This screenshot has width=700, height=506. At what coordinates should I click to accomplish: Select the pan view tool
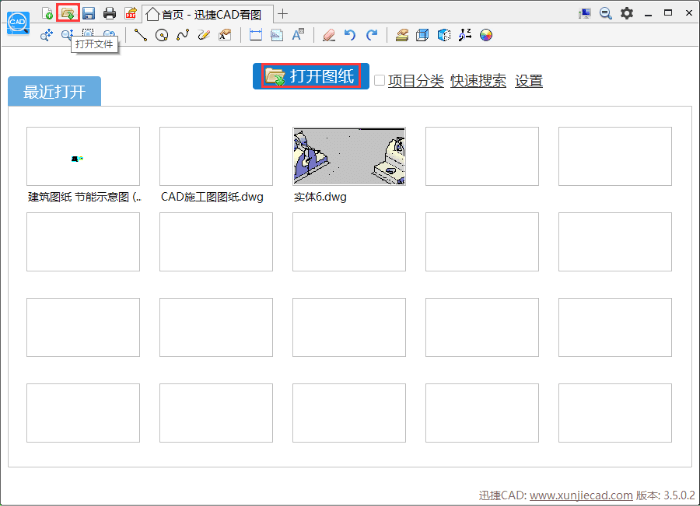click(46, 35)
